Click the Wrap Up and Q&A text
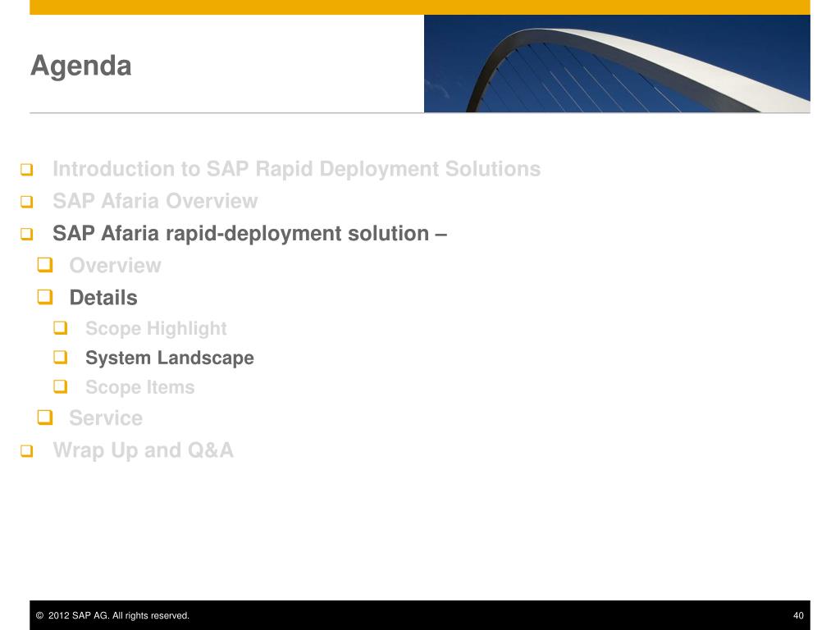The height and width of the screenshot is (630, 840). (x=143, y=450)
